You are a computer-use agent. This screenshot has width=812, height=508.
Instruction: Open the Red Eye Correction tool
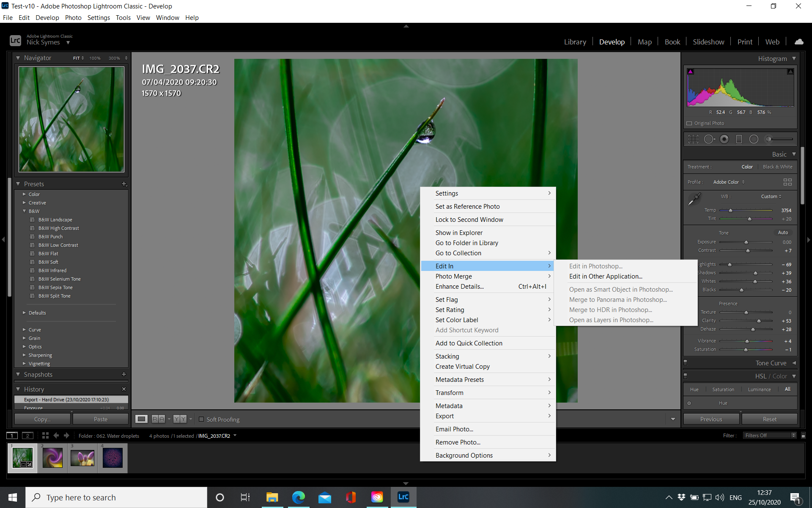[x=724, y=139]
